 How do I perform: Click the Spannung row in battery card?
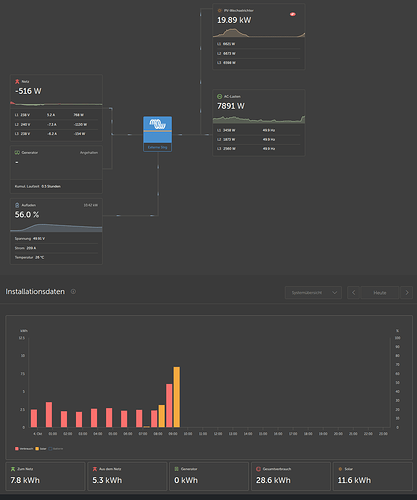click(x=56, y=239)
